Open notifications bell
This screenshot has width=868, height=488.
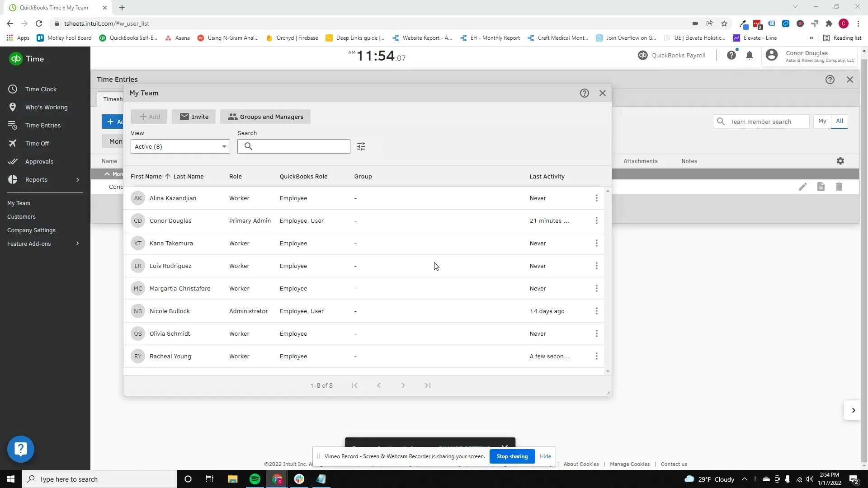[x=750, y=55]
